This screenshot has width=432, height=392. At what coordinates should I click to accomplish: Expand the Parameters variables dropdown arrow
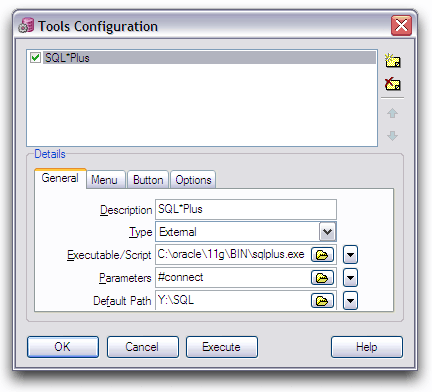(350, 278)
